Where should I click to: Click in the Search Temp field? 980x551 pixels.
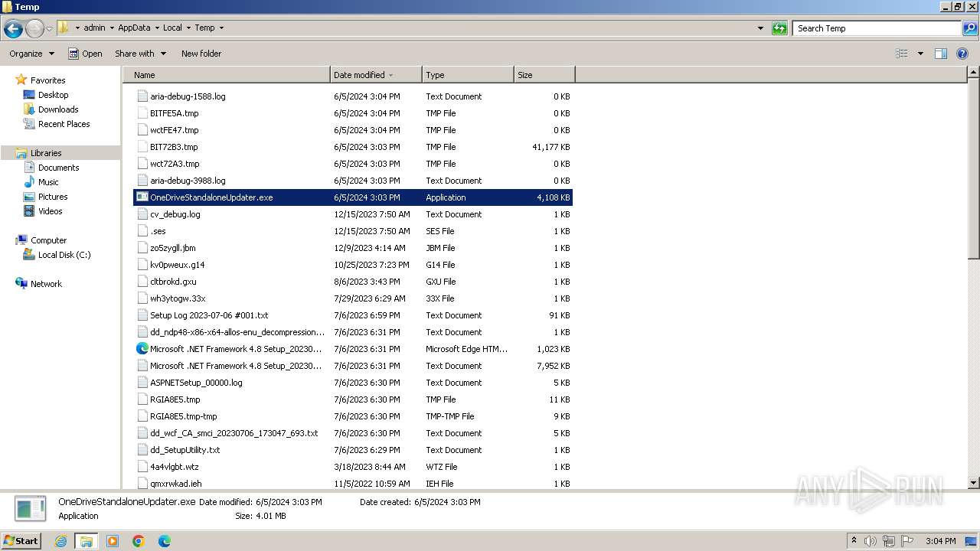click(x=877, y=28)
